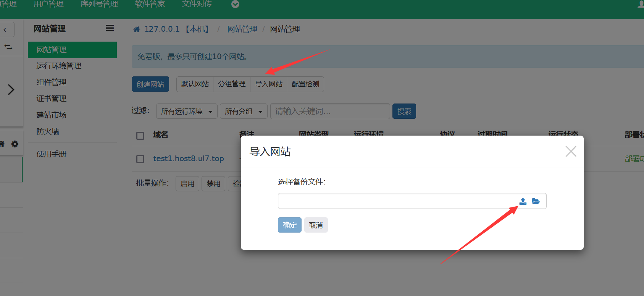Click the 搜索 button

pyautogui.click(x=404, y=111)
